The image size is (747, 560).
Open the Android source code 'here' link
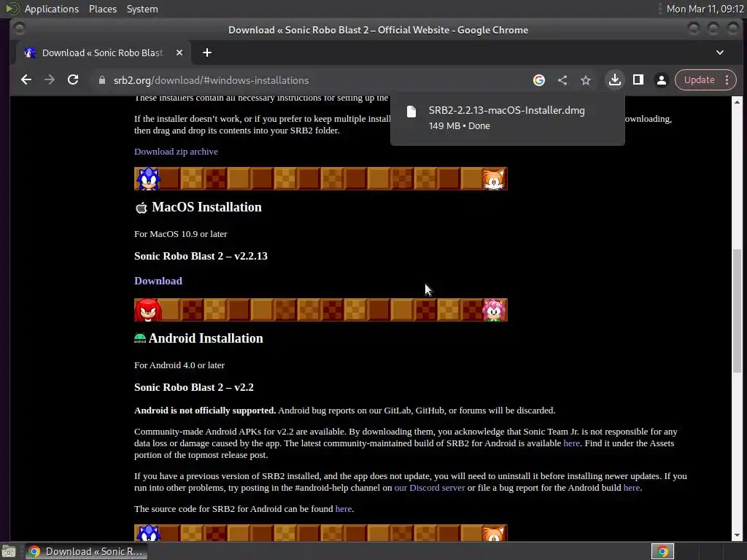pos(343,509)
